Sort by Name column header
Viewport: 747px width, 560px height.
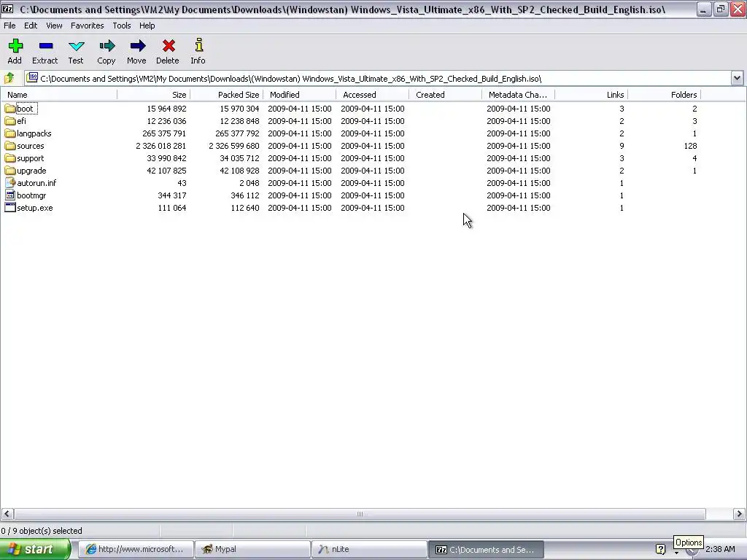(59, 95)
